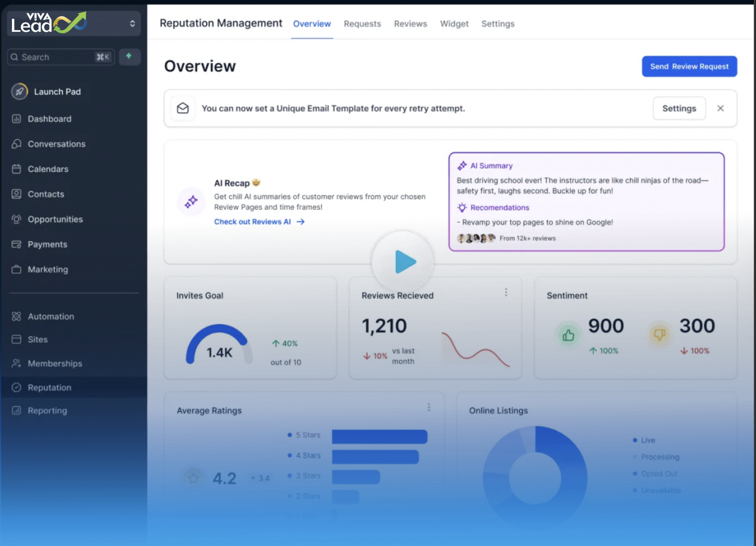
Task: Open the Conversations sidebar icon
Action: click(x=17, y=144)
